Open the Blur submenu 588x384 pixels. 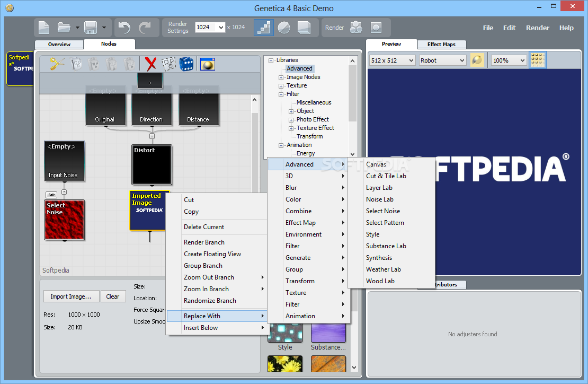click(x=309, y=188)
